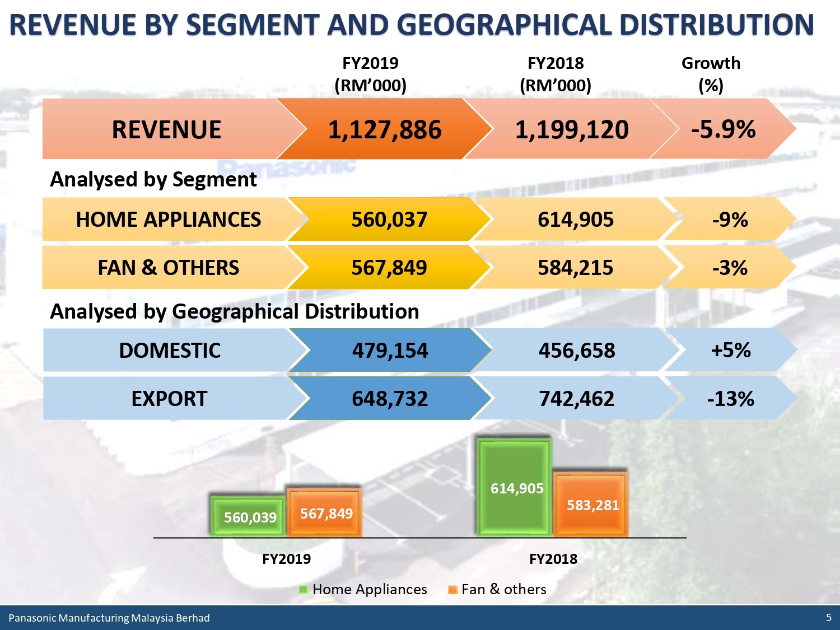
Task: Select the FAN & OTHERS row label
Action: [168, 268]
